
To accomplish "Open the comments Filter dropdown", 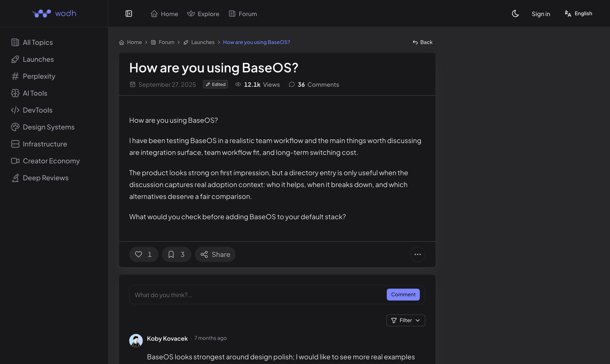I will tap(406, 320).
